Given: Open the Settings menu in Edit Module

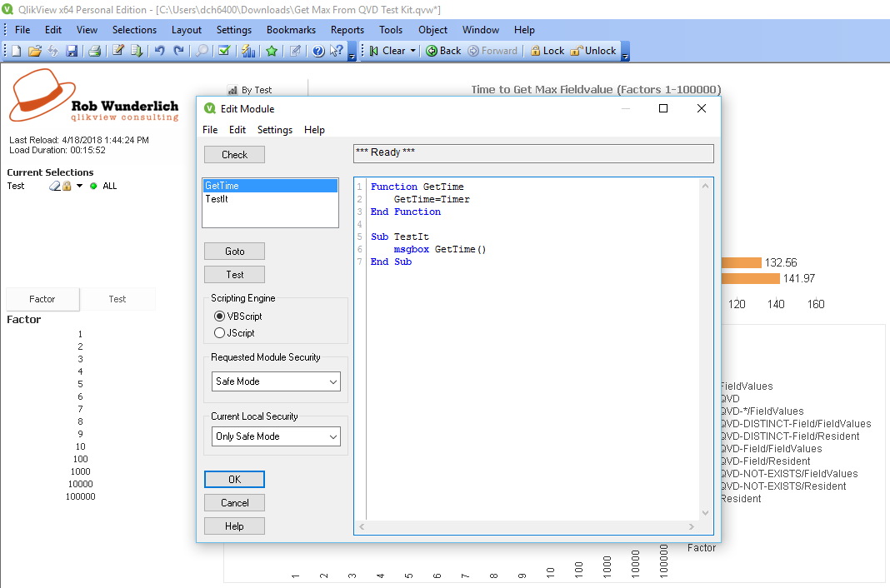Looking at the screenshot, I should 274,130.
